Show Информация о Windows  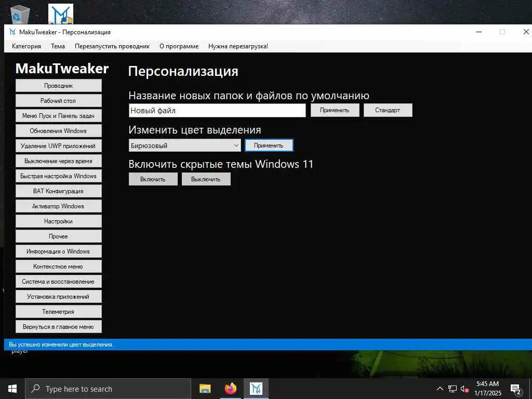tap(58, 251)
